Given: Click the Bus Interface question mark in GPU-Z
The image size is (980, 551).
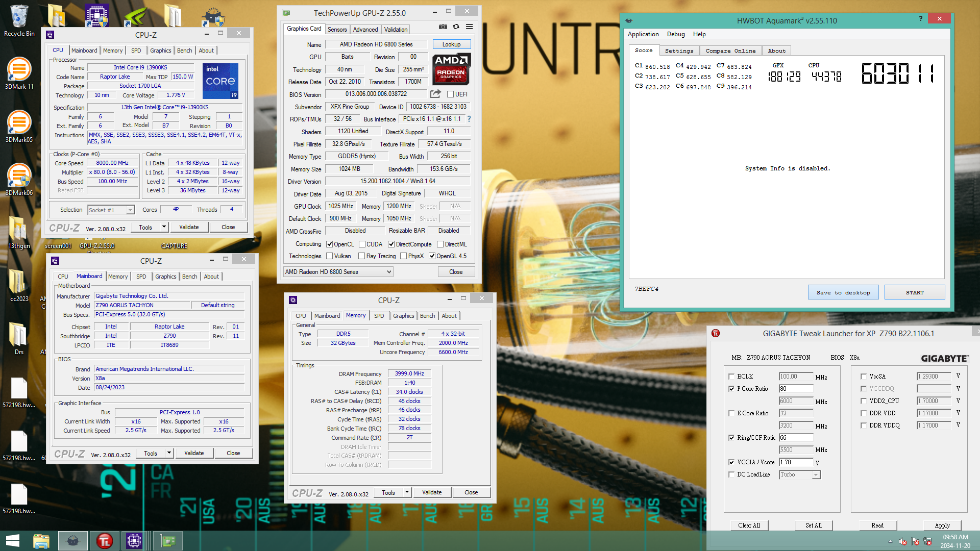Looking at the screenshot, I should tap(469, 119).
